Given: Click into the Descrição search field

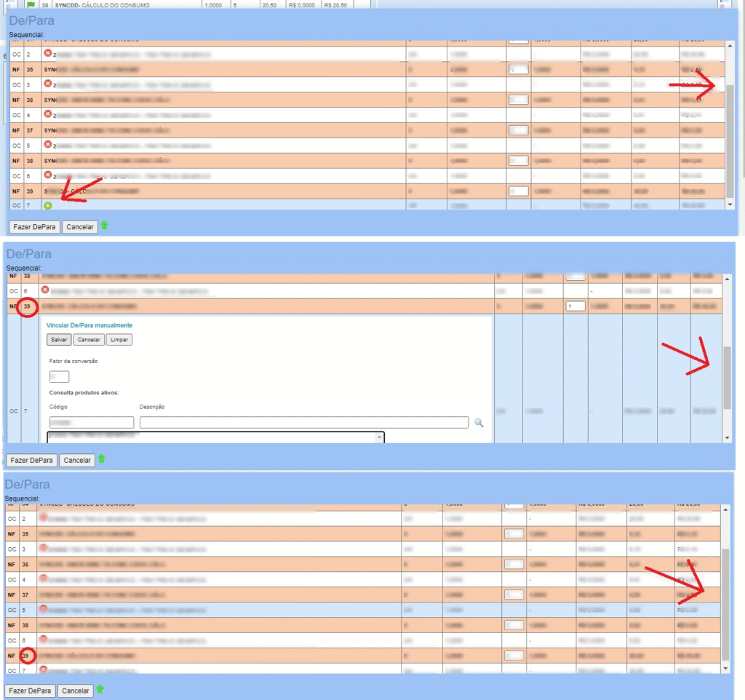Looking at the screenshot, I should pos(304,422).
